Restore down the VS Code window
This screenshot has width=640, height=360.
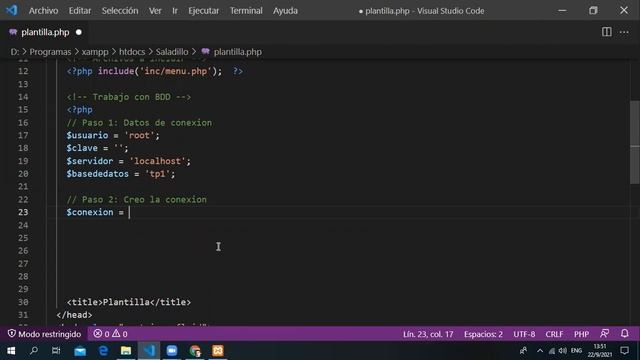(593, 11)
